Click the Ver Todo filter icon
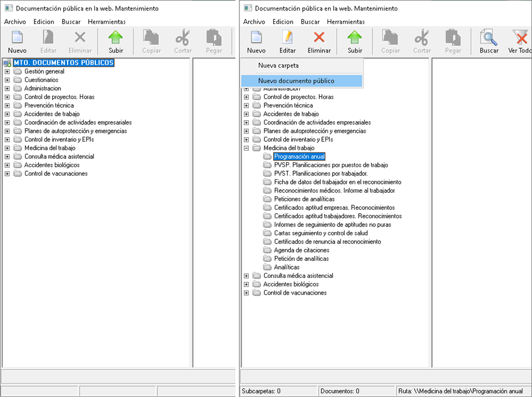This screenshot has height=397, width=532. click(520, 38)
